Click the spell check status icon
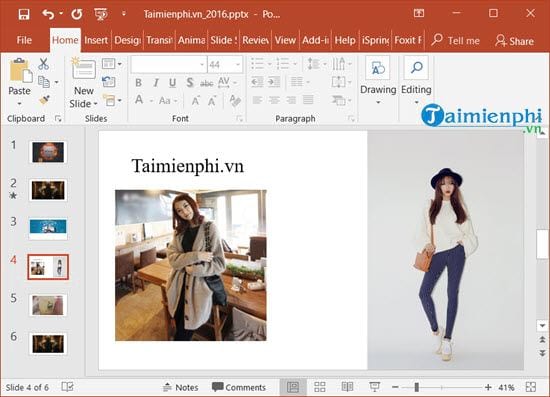The height and width of the screenshot is (397, 550). [67, 387]
